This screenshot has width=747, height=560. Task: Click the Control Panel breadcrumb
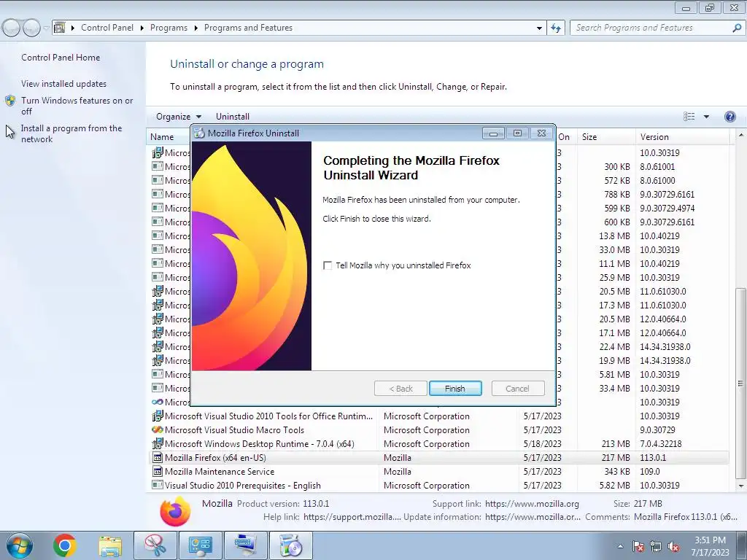107,28
